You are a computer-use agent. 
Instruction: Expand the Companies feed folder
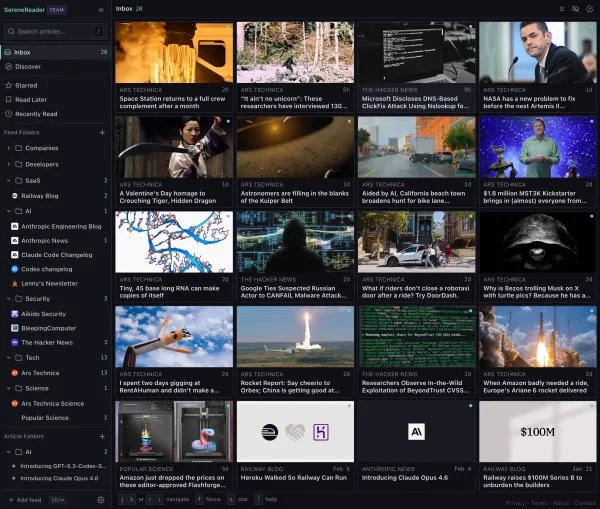8,148
